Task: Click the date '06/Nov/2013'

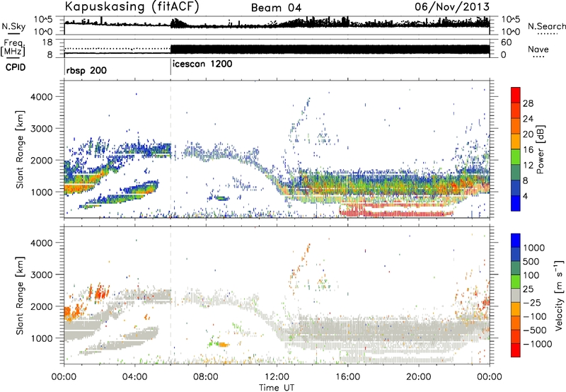Action: (452, 6)
